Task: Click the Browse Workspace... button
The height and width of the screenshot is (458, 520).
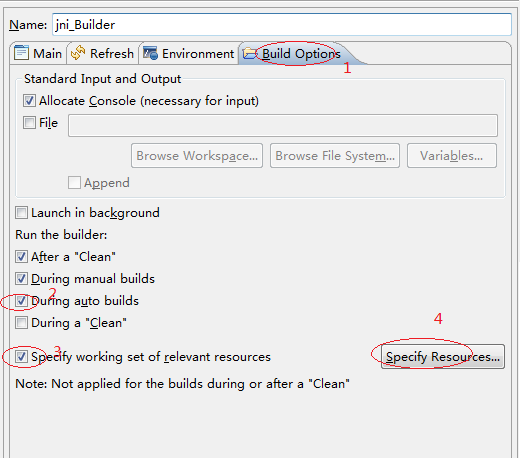Action: pyautogui.click(x=197, y=156)
